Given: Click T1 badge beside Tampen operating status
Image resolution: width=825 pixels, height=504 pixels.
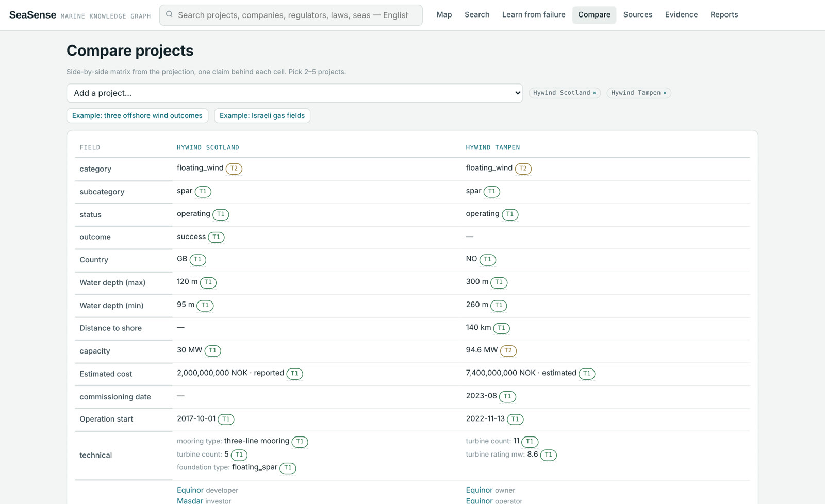Looking at the screenshot, I should coord(510,214).
